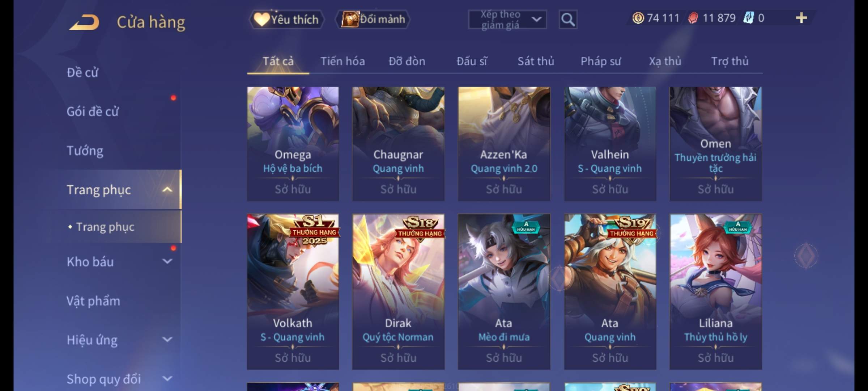Collapse the Trang phục sidebar section
Viewport: 868px width, 391px height.
tap(167, 189)
